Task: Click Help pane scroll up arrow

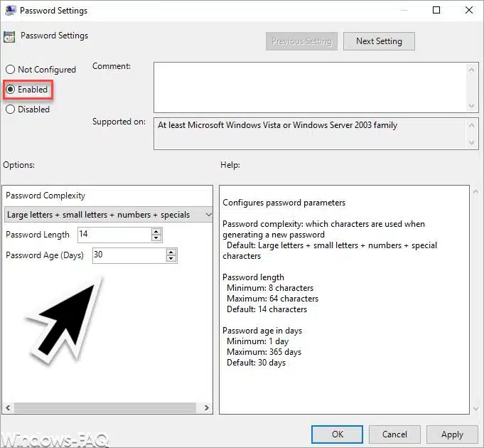Action: [x=475, y=191]
